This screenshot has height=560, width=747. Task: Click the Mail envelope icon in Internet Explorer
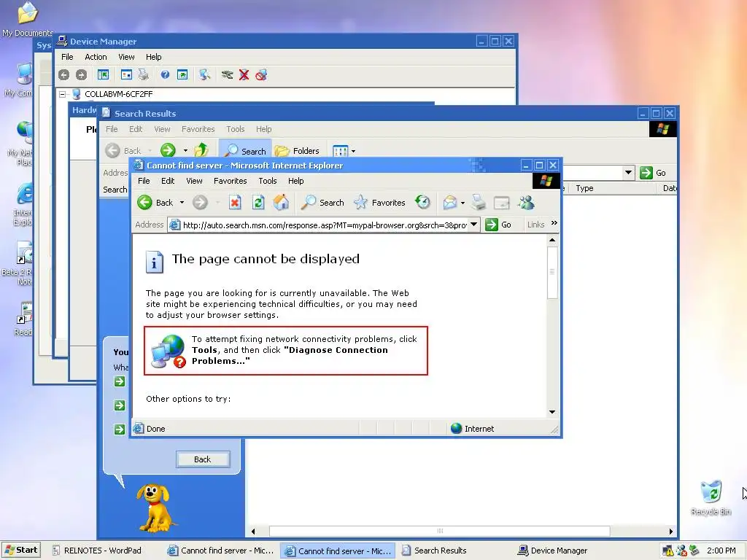coord(449,203)
